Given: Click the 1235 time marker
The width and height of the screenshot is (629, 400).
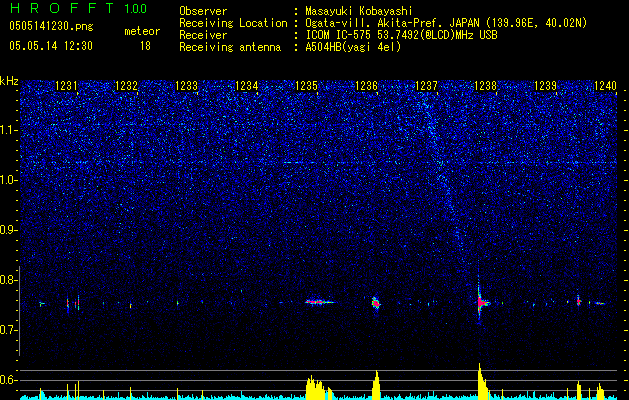Looking at the screenshot, I should pyautogui.click(x=306, y=86).
